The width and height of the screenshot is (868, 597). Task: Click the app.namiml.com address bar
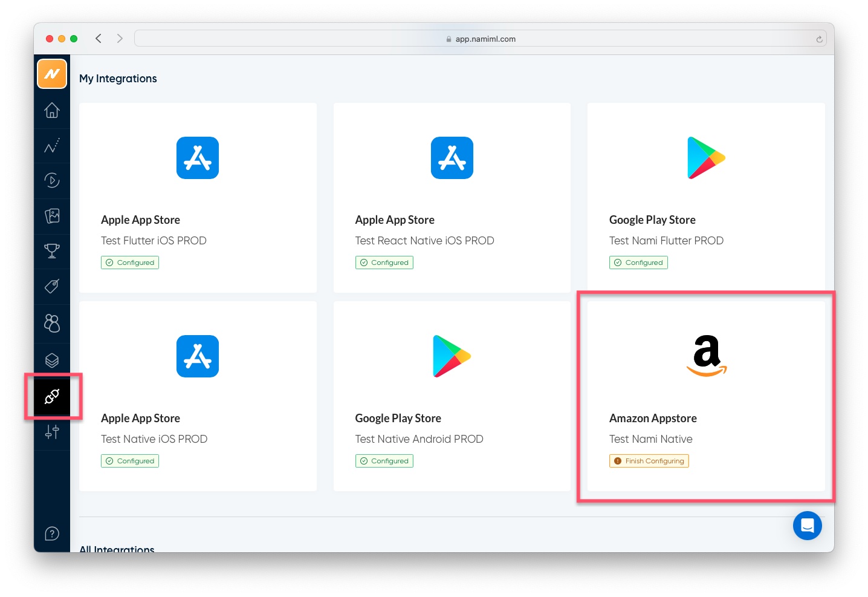[x=481, y=39]
